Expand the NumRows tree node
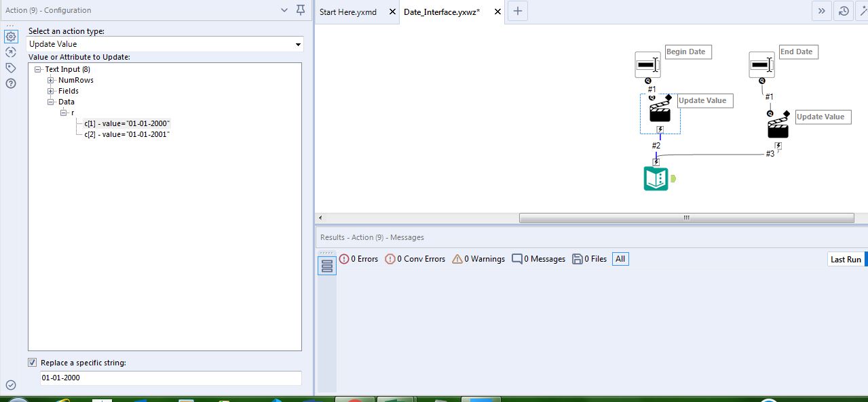868x402 pixels. pos(50,79)
